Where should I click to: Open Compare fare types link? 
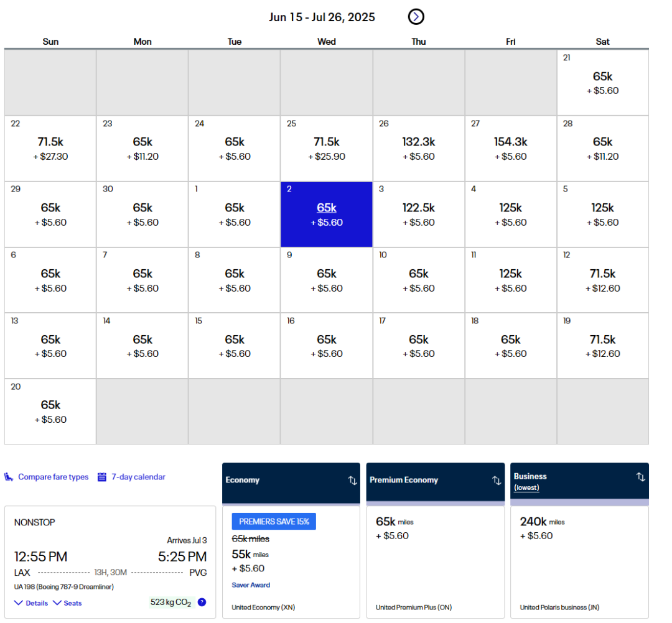point(53,477)
